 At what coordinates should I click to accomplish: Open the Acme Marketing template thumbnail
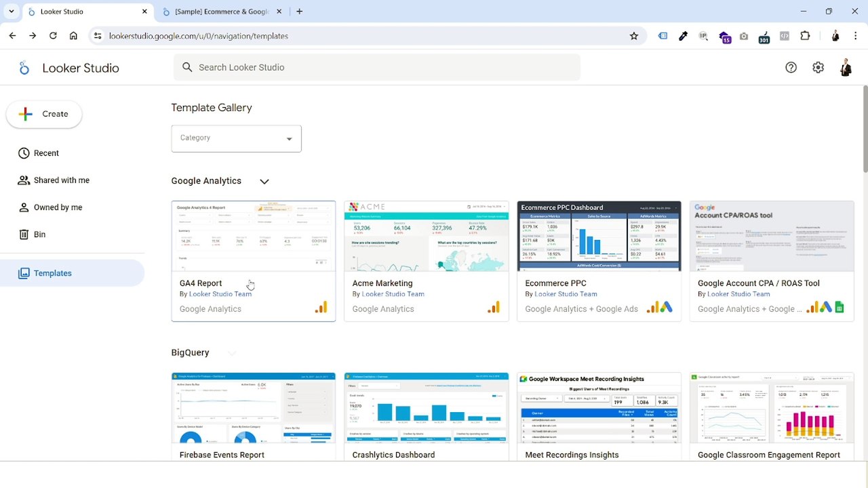click(427, 237)
